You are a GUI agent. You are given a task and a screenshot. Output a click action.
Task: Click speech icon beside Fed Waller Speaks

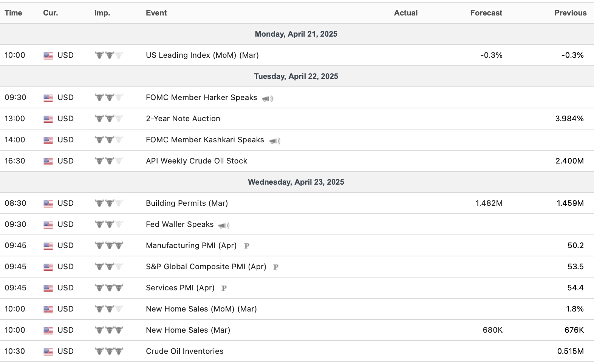click(224, 225)
